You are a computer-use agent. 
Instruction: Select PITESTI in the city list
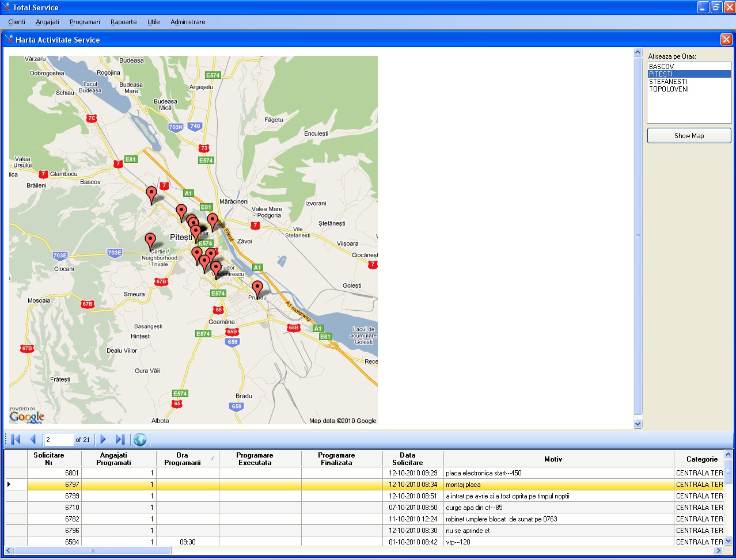(689, 74)
